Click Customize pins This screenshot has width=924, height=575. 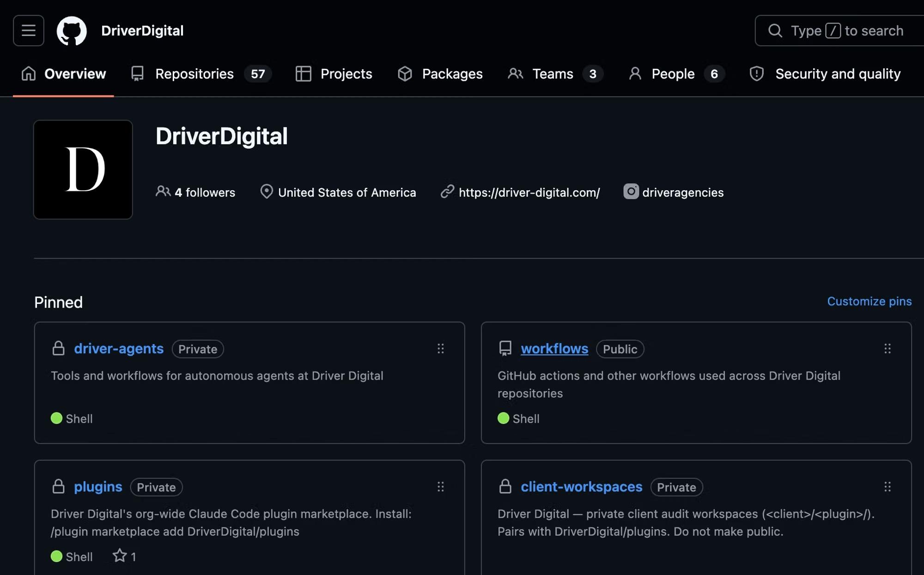pos(869,301)
